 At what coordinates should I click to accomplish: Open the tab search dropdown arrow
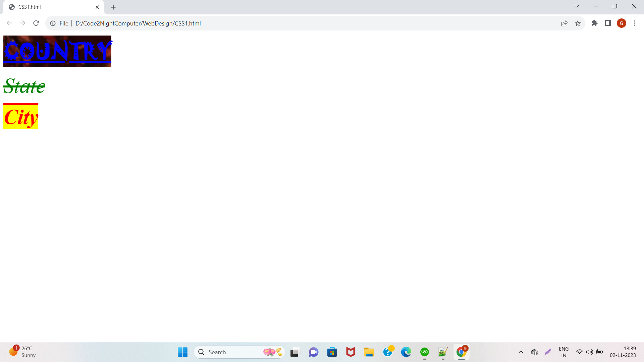coord(577,6)
